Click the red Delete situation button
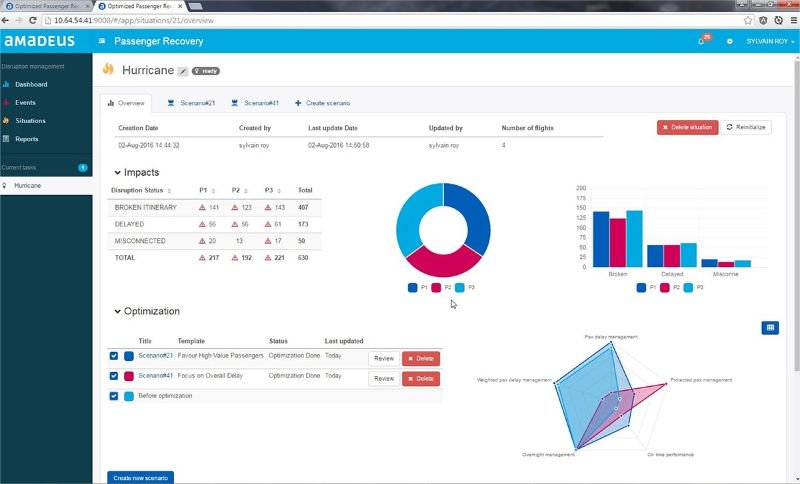Screen dimensions: 800x484 pos(687,128)
